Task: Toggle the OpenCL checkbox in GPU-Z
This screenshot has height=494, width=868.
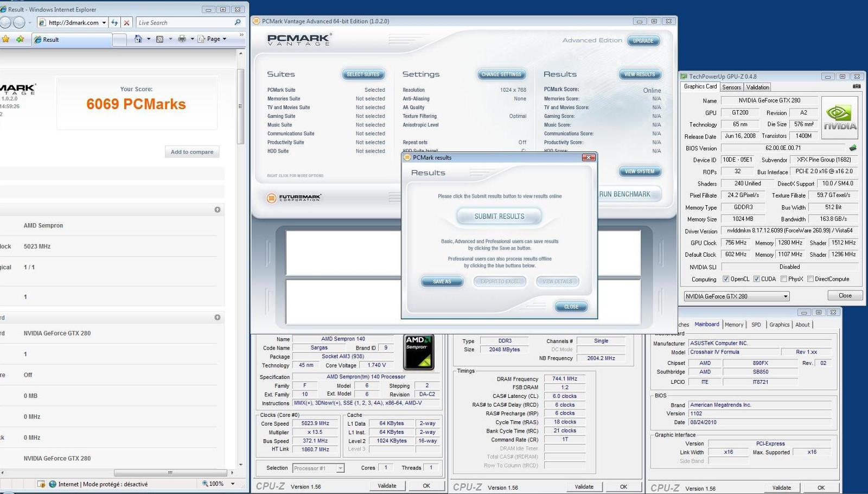Action: pos(726,279)
